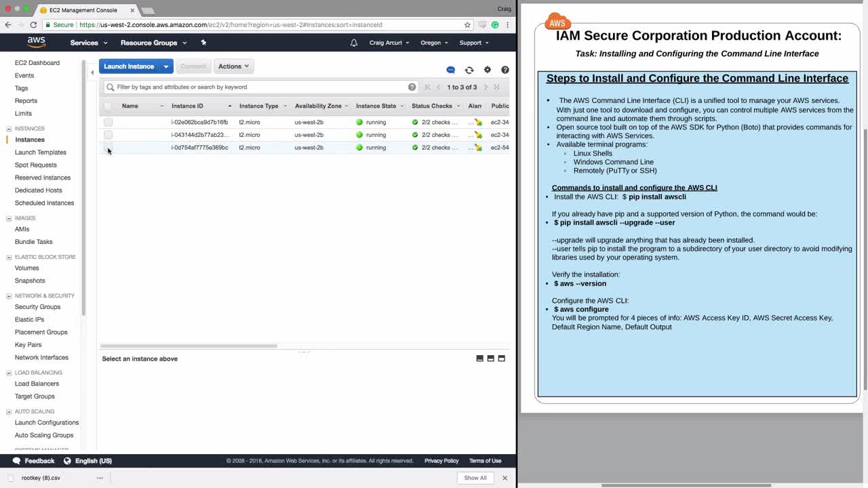Reload the browser page
868x488 pixels.
34,25
